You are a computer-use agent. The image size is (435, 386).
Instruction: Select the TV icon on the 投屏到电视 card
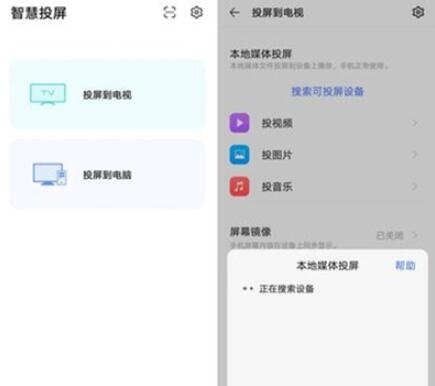[x=48, y=94]
